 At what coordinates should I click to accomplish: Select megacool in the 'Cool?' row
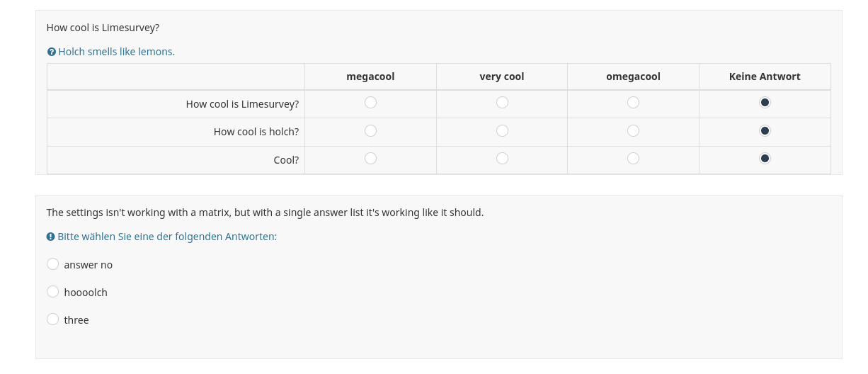pyautogui.click(x=370, y=159)
